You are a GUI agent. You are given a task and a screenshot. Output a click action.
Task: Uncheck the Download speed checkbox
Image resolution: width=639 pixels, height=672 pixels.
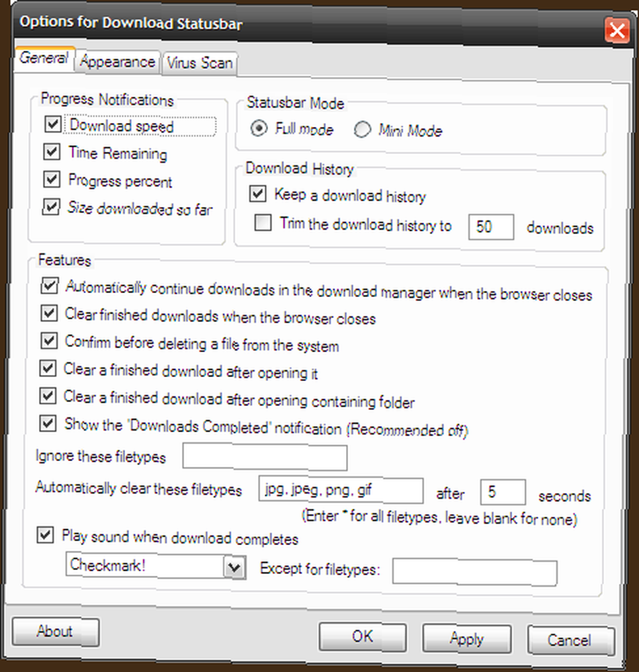click(x=52, y=124)
